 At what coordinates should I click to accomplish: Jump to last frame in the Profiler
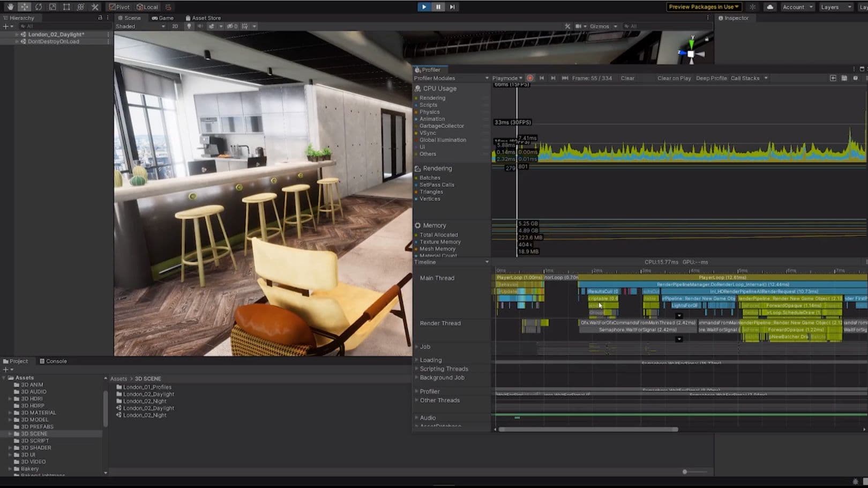[x=564, y=78]
